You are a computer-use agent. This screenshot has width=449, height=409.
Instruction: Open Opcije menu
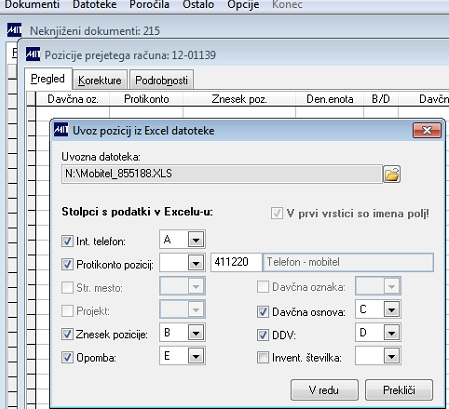click(243, 5)
